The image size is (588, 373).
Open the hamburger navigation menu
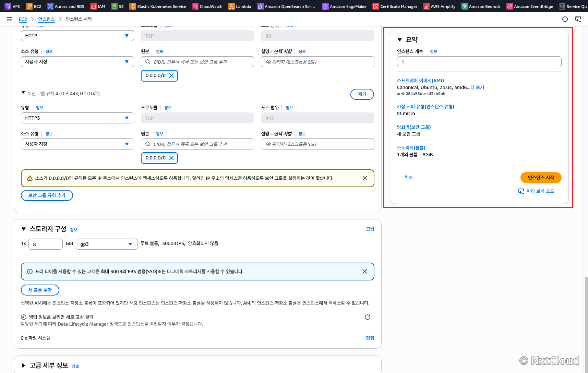click(10, 19)
